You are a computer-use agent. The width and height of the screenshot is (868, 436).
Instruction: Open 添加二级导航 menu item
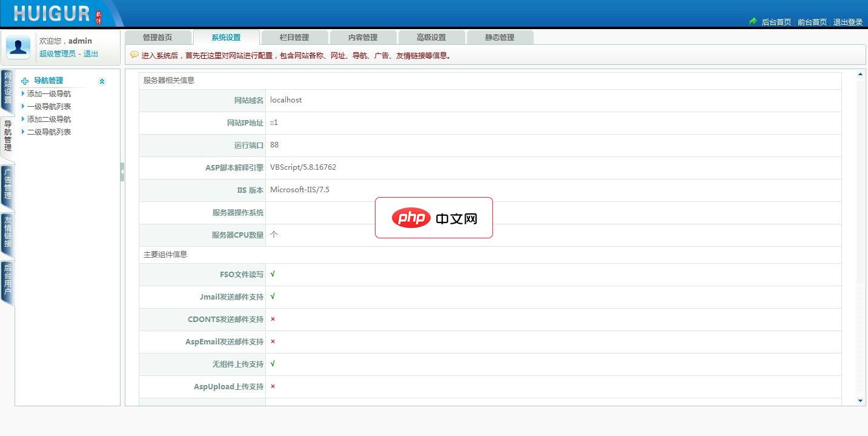point(49,119)
